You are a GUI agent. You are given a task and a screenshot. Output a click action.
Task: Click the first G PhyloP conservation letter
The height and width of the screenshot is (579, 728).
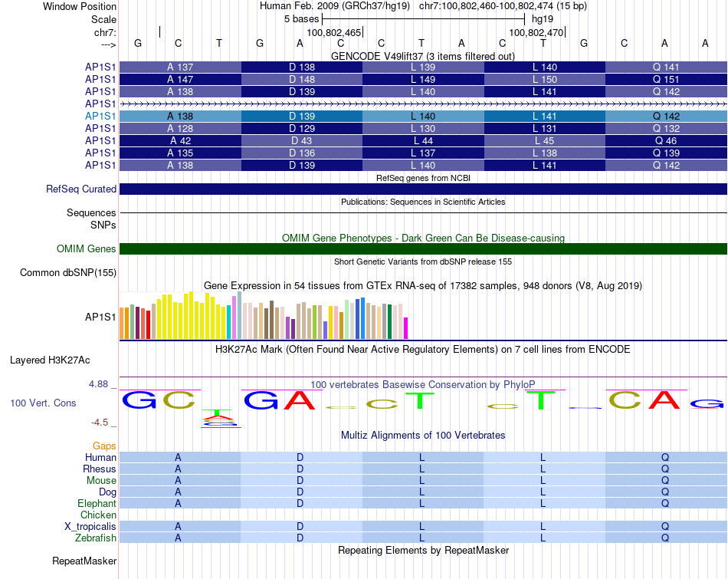(x=139, y=400)
